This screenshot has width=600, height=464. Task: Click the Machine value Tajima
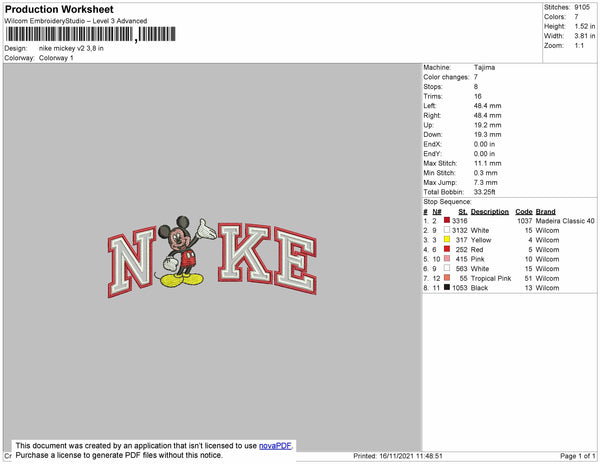click(484, 67)
